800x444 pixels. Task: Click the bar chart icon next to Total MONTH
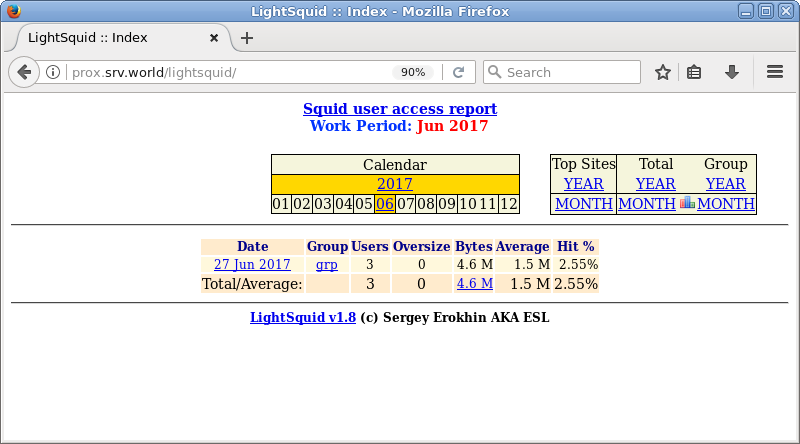687,203
